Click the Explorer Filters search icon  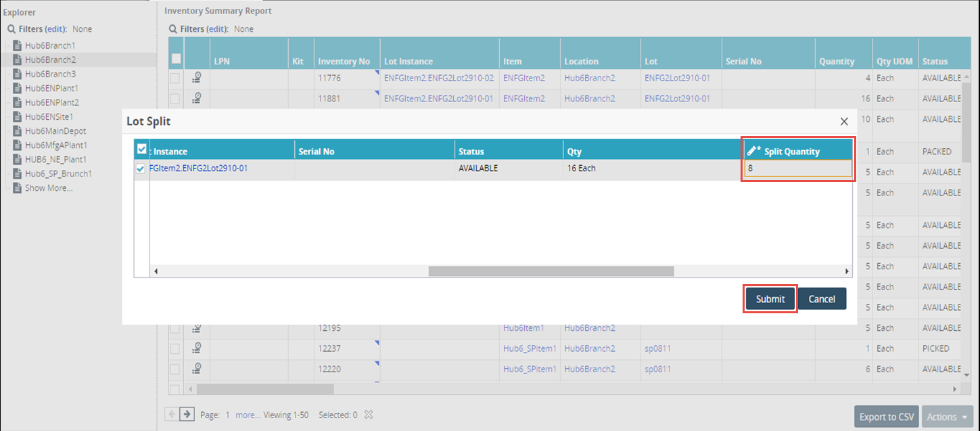(x=11, y=29)
